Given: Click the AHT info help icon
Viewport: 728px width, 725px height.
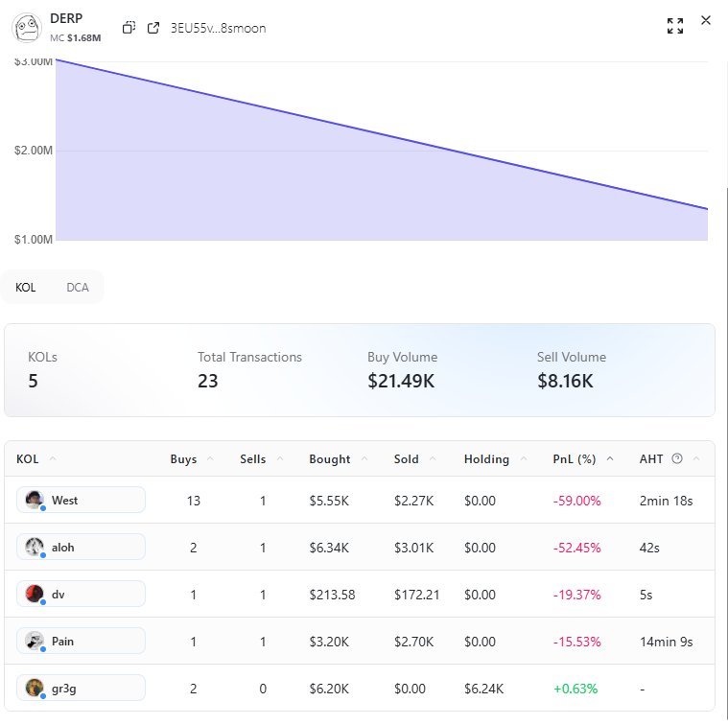Looking at the screenshot, I should point(677,459).
